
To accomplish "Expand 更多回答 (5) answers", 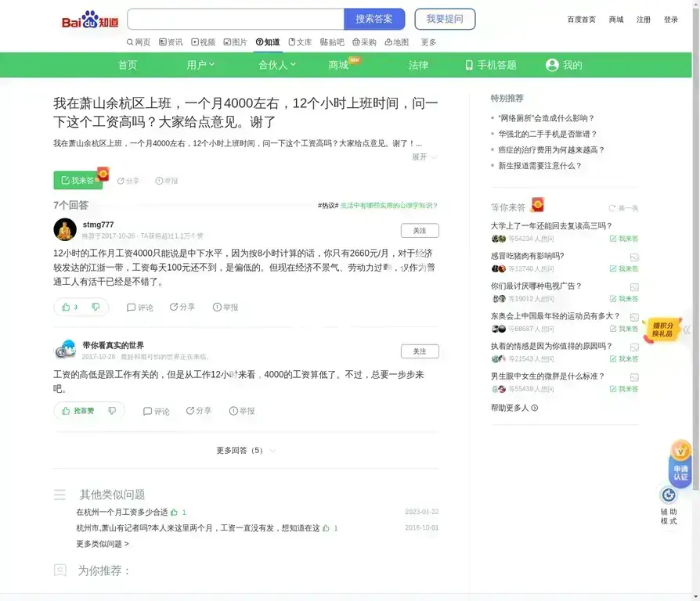I will 246,451.
